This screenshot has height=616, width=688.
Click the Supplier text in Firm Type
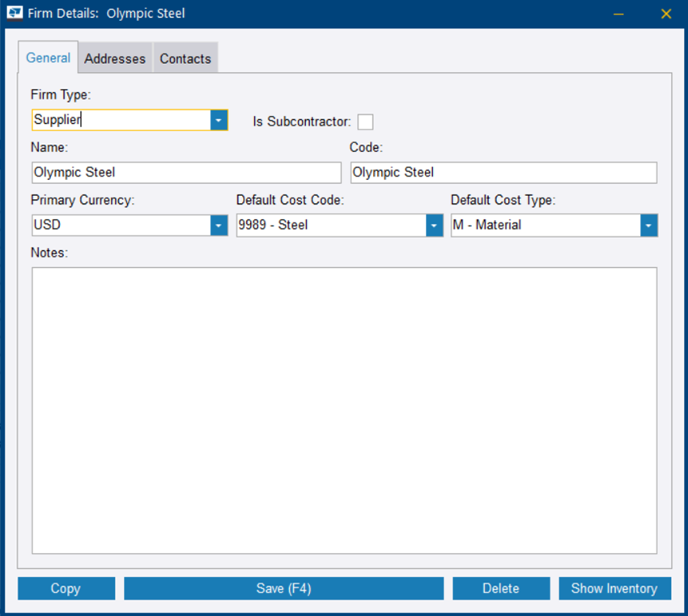click(x=58, y=120)
